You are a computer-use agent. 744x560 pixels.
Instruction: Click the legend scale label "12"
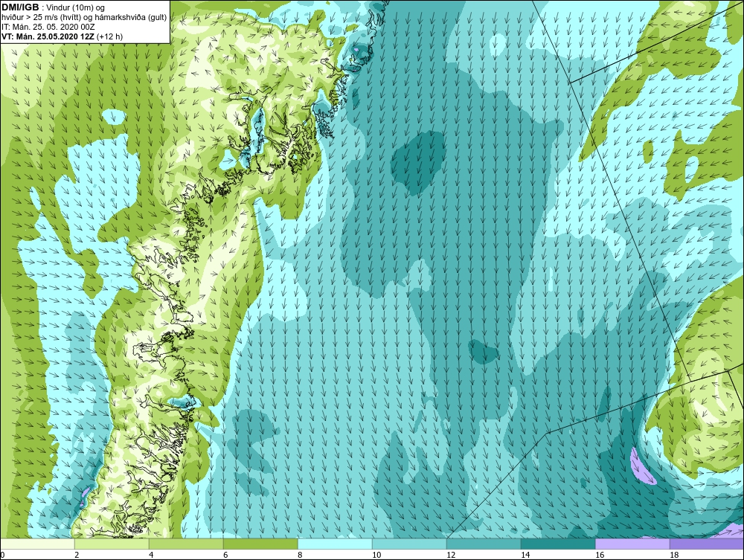(451, 555)
